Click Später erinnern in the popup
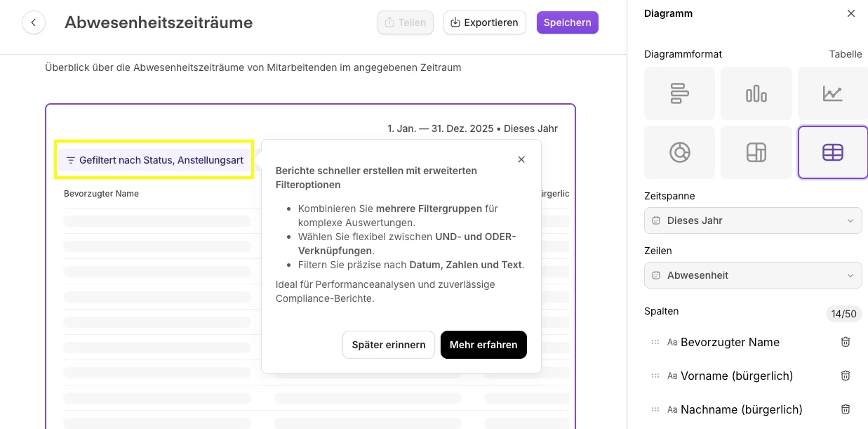This screenshot has height=429, width=868. pos(388,345)
